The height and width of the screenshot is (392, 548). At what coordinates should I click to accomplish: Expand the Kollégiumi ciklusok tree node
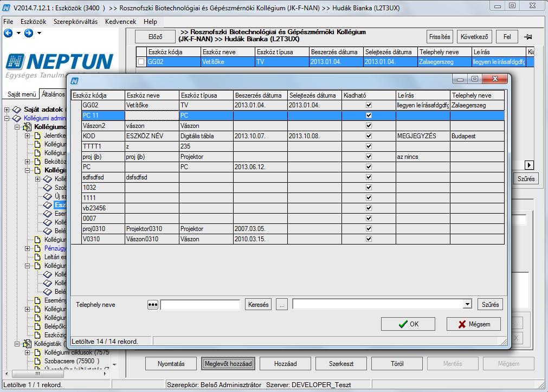(x=27, y=352)
